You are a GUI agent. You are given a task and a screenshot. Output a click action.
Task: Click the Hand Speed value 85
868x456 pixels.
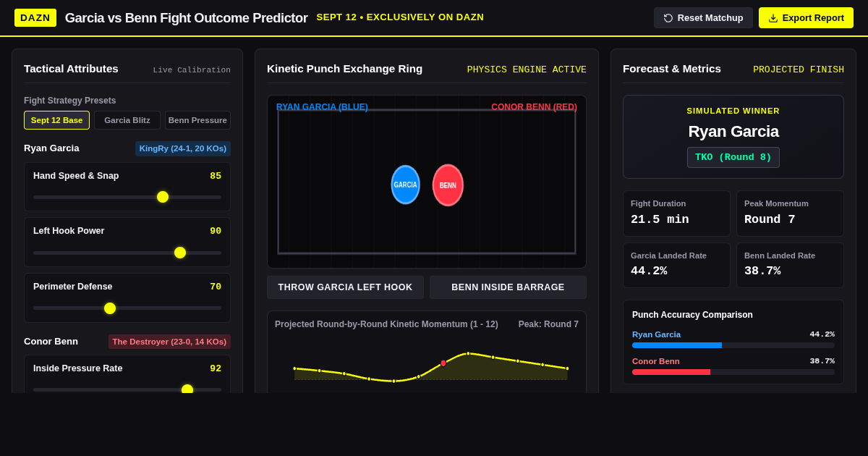tap(216, 176)
